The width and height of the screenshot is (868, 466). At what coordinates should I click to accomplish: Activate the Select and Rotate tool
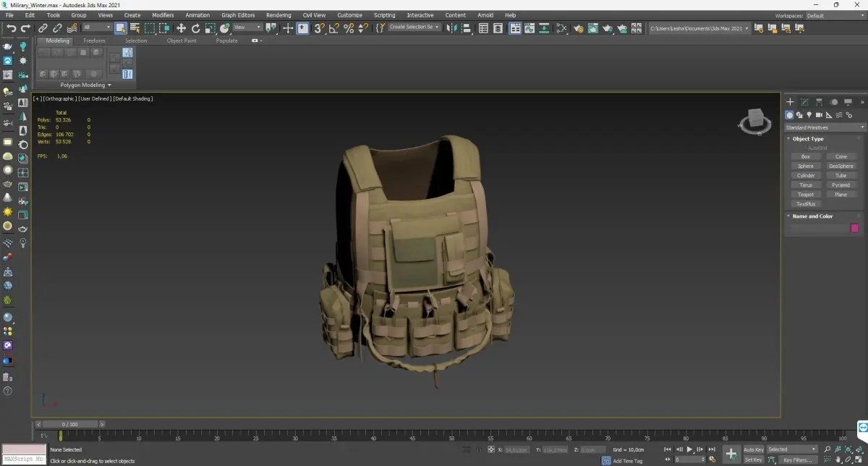click(x=195, y=28)
